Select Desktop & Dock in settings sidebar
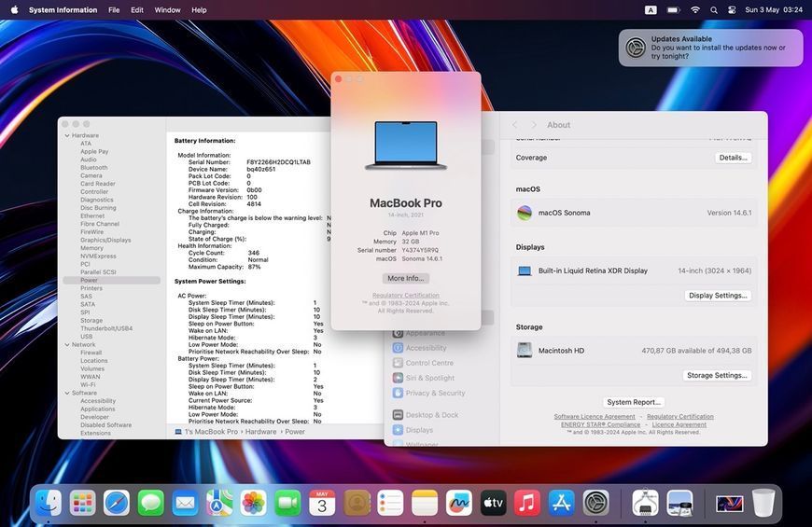 pos(426,415)
